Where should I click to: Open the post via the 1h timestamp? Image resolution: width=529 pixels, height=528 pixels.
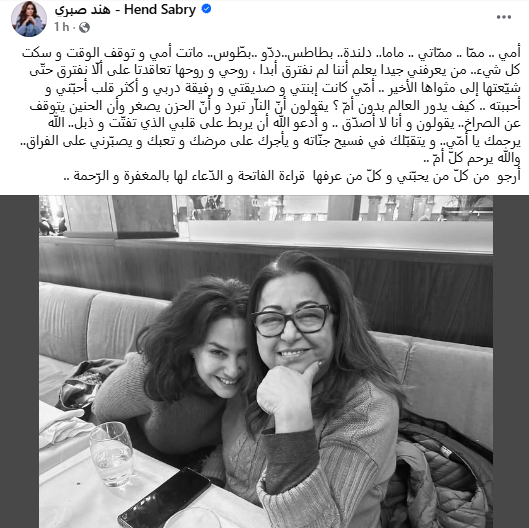coord(61,27)
